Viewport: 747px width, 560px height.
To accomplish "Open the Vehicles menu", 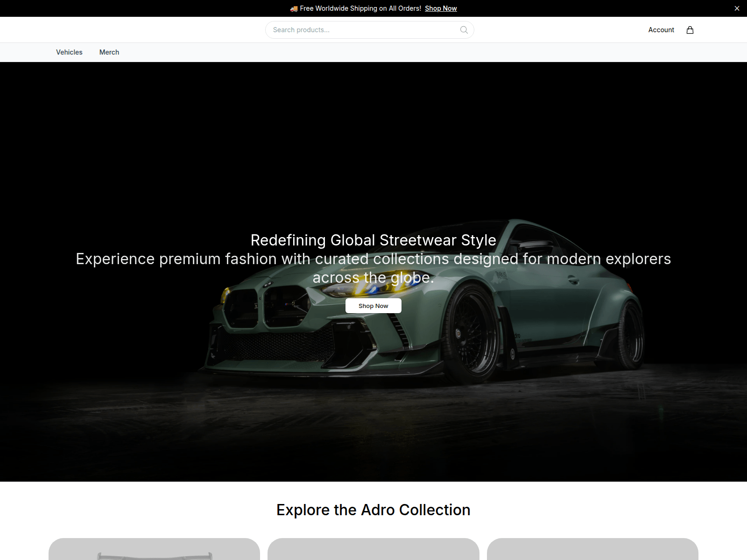I will (x=69, y=52).
